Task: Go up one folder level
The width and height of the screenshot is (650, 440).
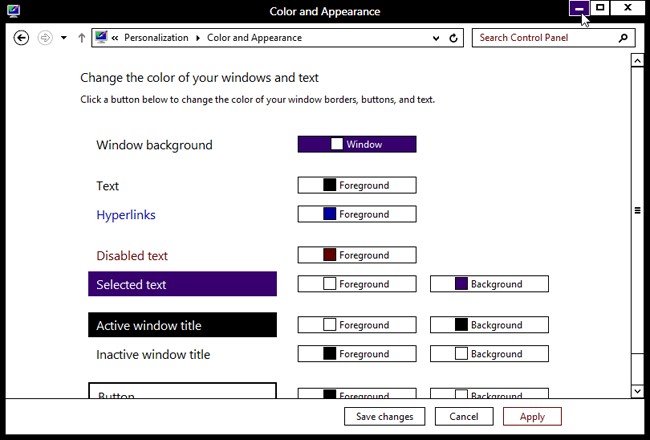Action: pyautogui.click(x=81, y=38)
